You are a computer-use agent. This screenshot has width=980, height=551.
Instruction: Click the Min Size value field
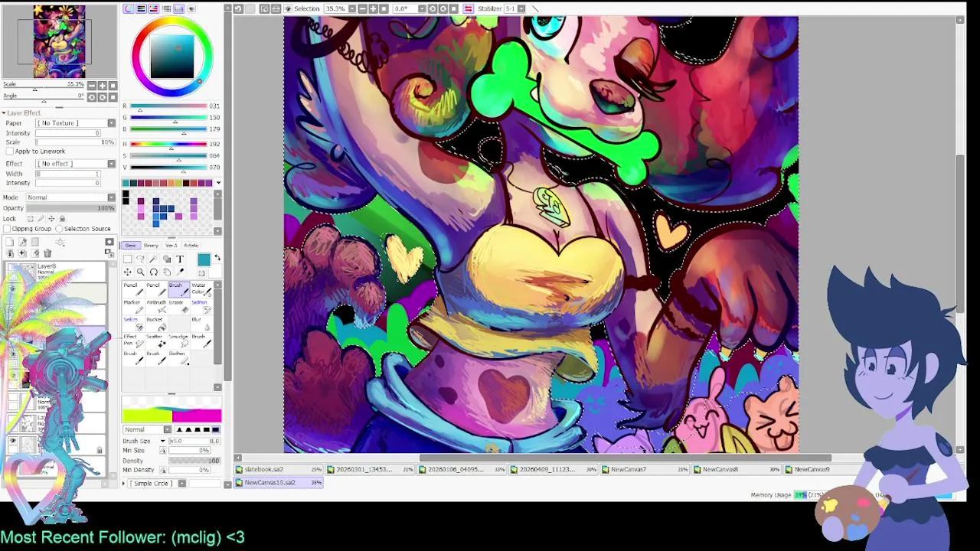coord(189,450)
